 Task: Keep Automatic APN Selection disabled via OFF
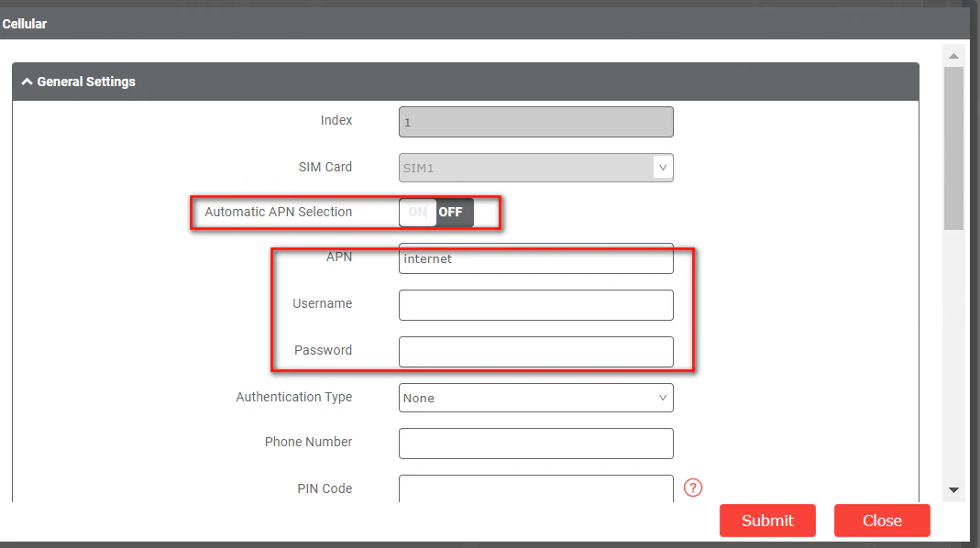click(451, 212)
